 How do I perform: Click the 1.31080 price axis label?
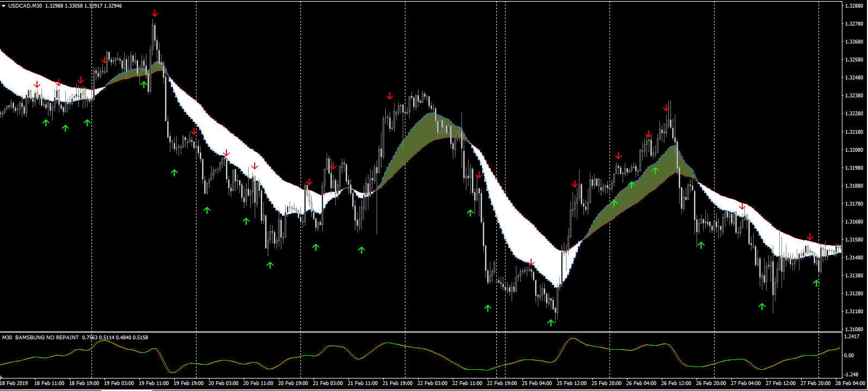click(853, 330)
